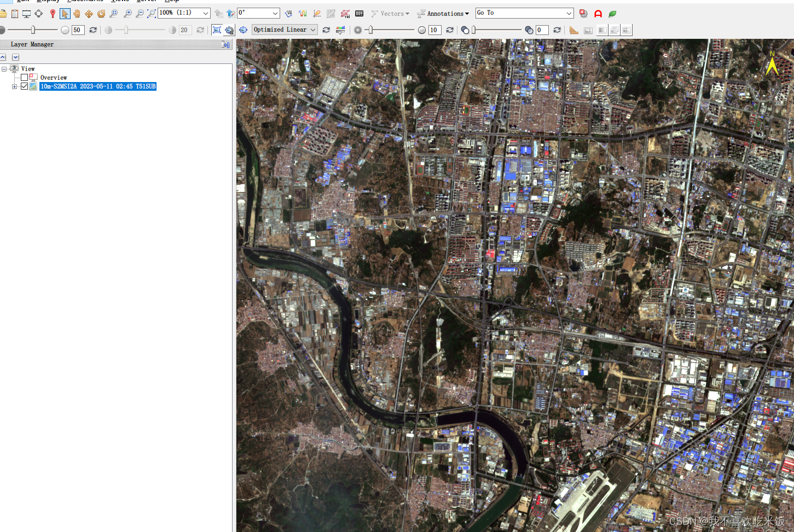Screen dimensions: 794x532
Task: Reset sharpen with refresh button beside 10
Action: (450, 30)
